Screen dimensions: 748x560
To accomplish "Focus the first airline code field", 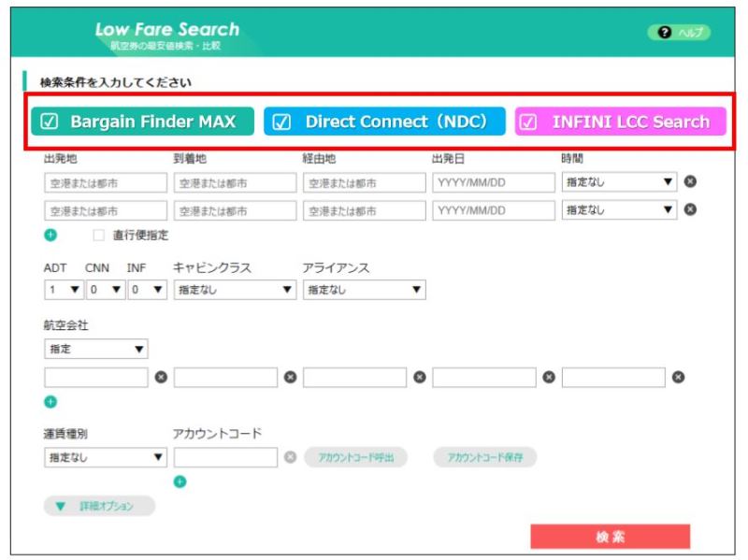I will [x=96, y=378].
